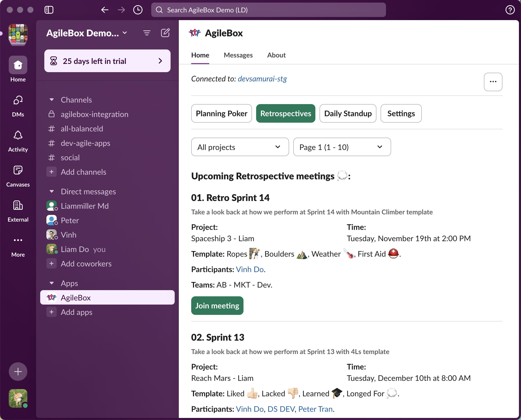Click the Search AgileBox Demo field

click(268, 10)
